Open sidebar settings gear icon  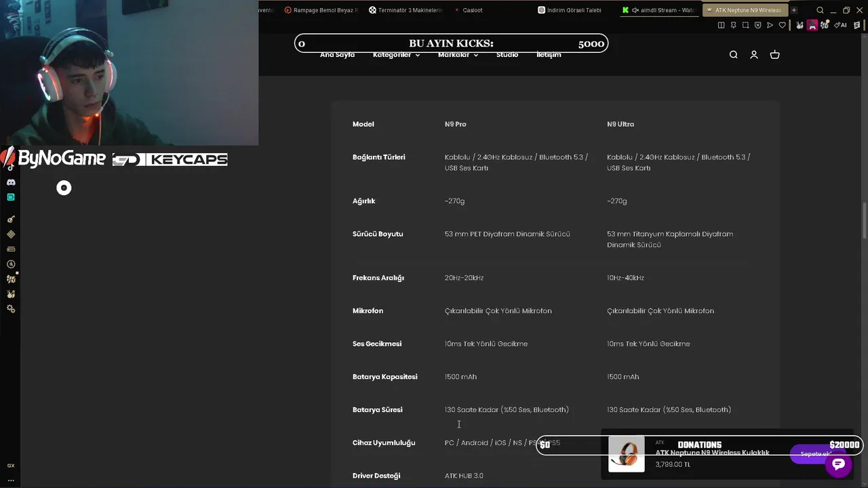coord(11,309)
